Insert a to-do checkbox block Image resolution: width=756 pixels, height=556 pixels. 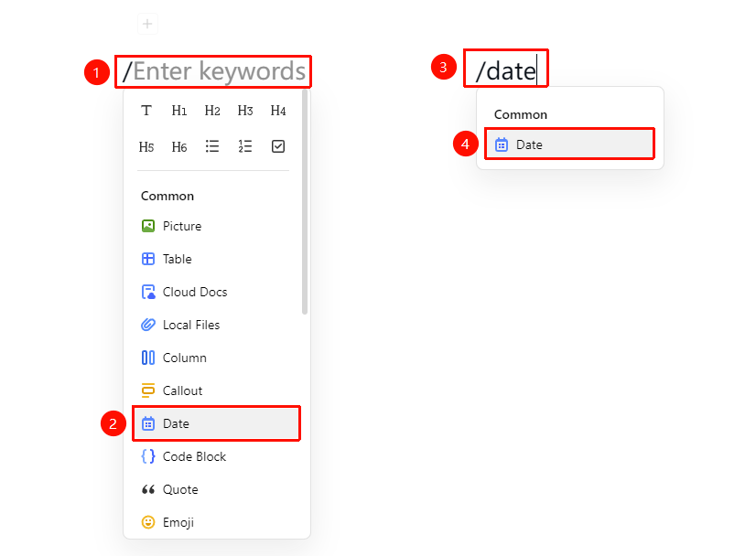click(x=278, y=146)
